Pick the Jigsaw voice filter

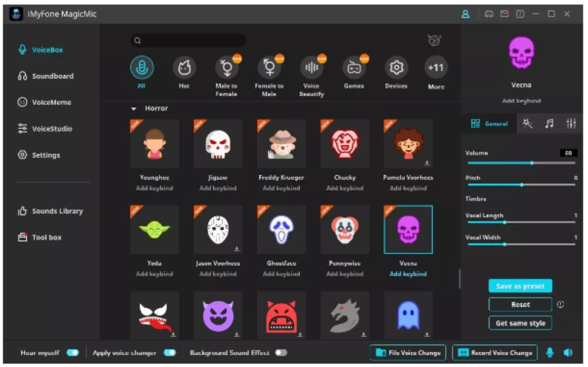tap(218, 144)
